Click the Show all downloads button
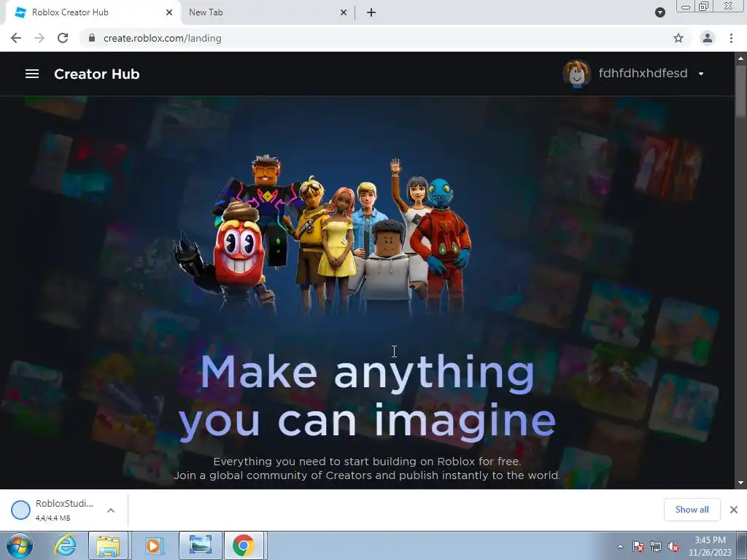The height and width of the screenshot is (560, 747). tap(692, 510)
